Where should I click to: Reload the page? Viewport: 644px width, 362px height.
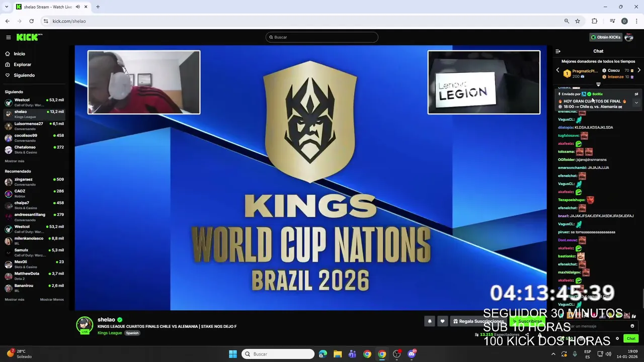click(31, 21)
